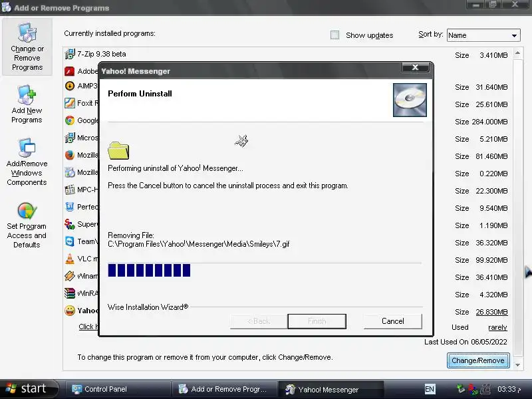
Task: Click the uninstall progress bar
Action: click(x=265, y=270)
